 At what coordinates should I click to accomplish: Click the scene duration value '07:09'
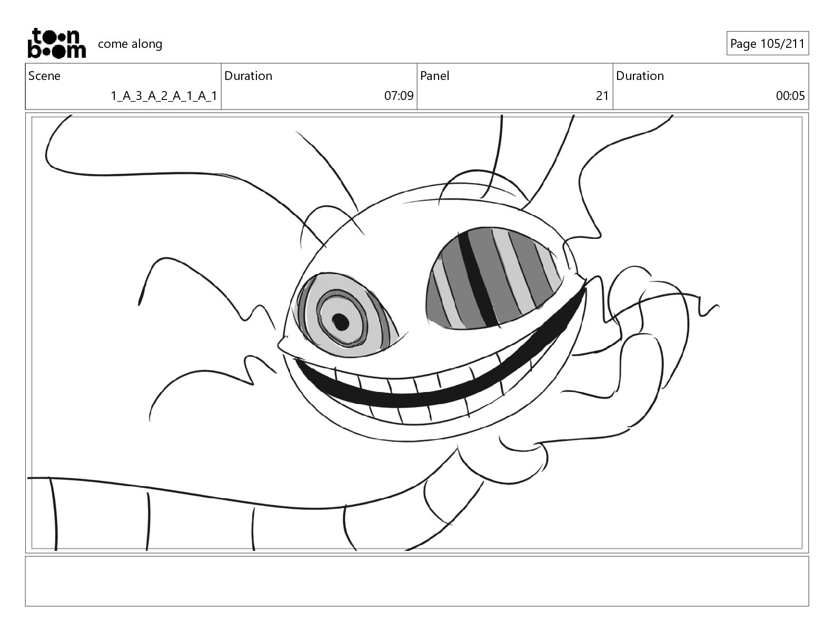pyautogui.click(x=399, y=96)
